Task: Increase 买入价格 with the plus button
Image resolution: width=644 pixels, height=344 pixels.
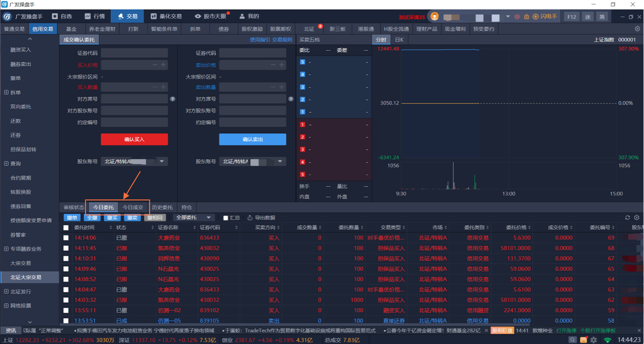Action: [x=163, y=65]
